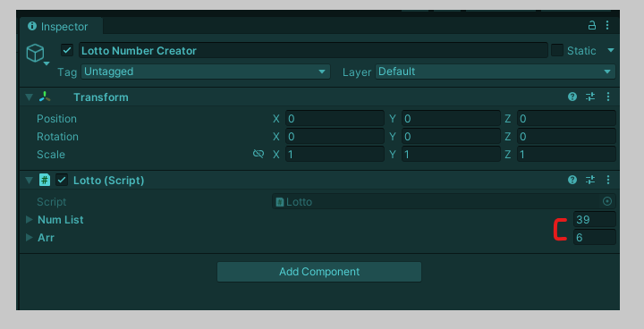Open the Layer dropdown showing Default
This screenshot has height=329, width=644.
click(496, 72)
